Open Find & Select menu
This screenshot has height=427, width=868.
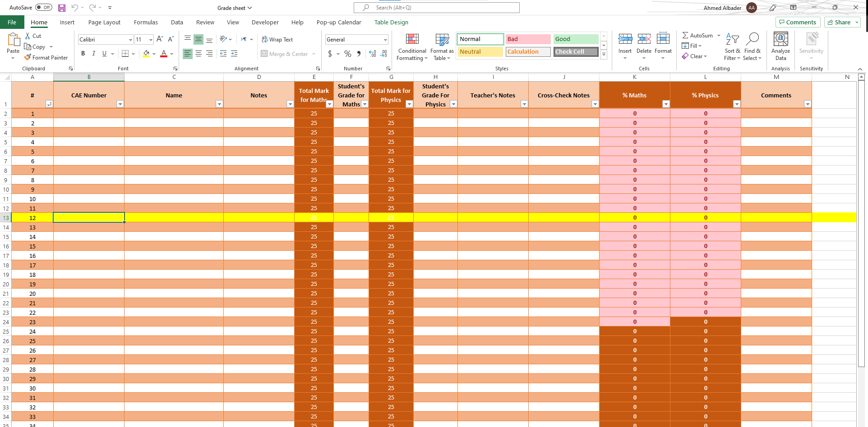pyautogui.click(x=753, y=47)
